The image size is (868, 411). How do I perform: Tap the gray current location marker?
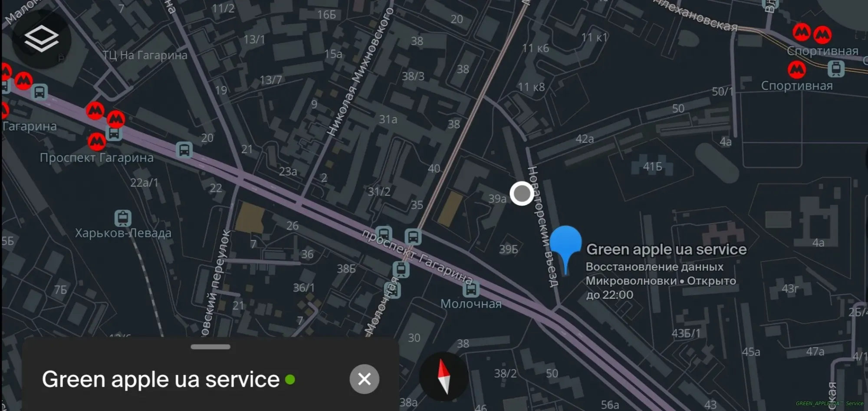click(x=522, y=194)
